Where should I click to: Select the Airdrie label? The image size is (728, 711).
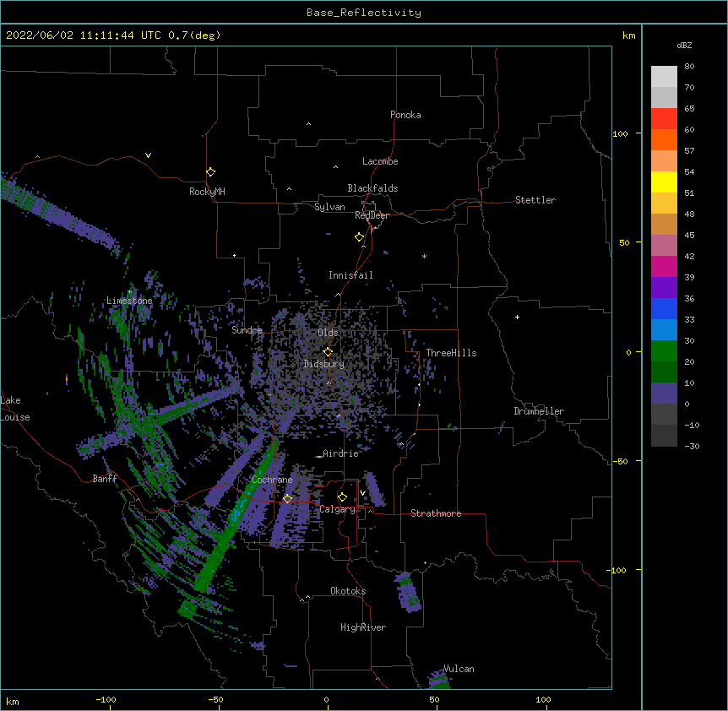point(340,453)
